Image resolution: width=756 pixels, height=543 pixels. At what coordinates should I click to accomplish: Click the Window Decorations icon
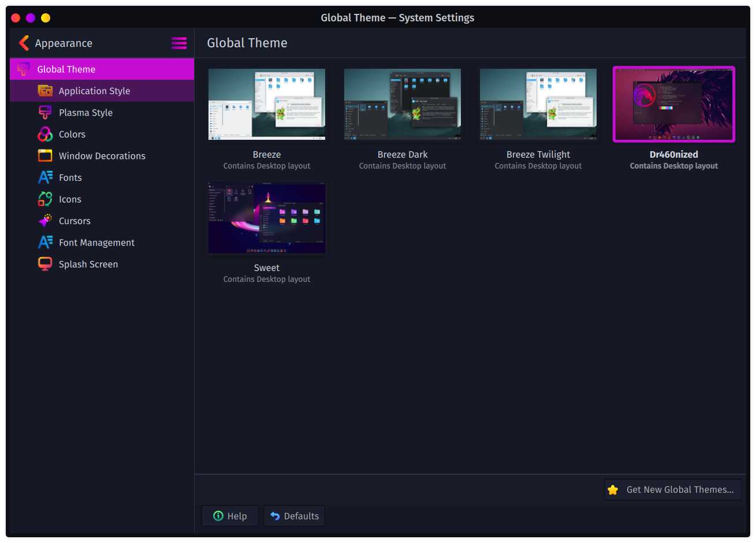point(45,156)
